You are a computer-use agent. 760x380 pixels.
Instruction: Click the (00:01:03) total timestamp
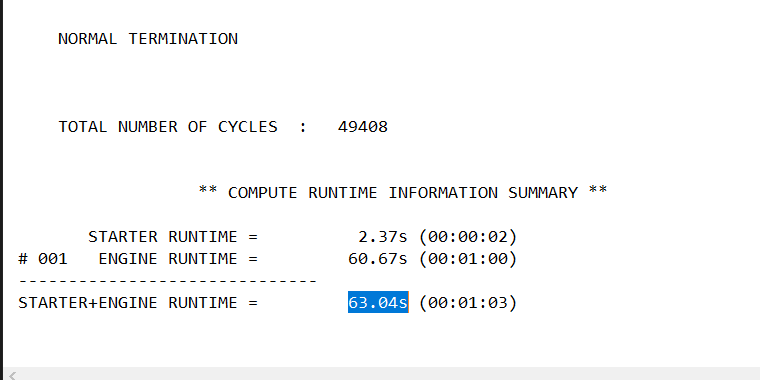(468, 303)
